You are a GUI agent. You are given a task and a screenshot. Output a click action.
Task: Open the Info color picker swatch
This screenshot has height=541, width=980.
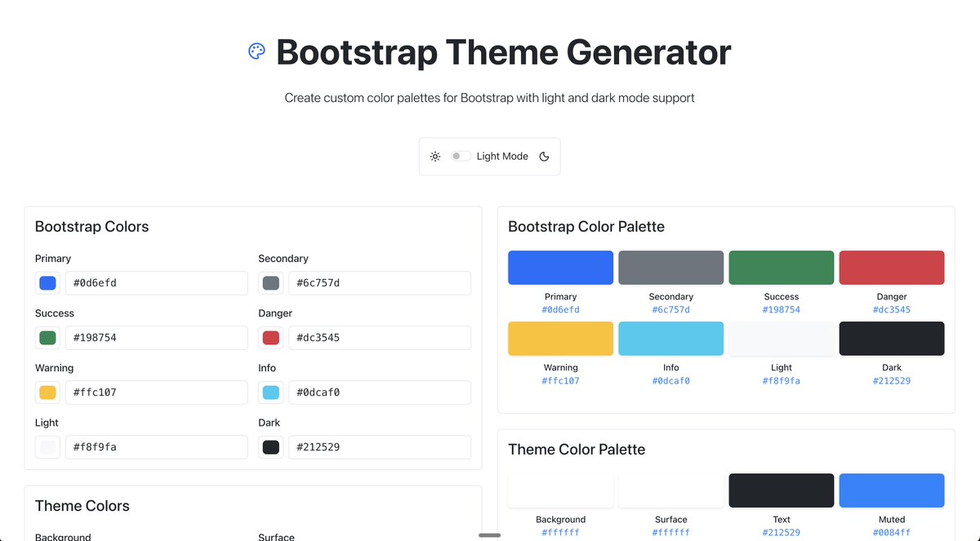[271, 392]
